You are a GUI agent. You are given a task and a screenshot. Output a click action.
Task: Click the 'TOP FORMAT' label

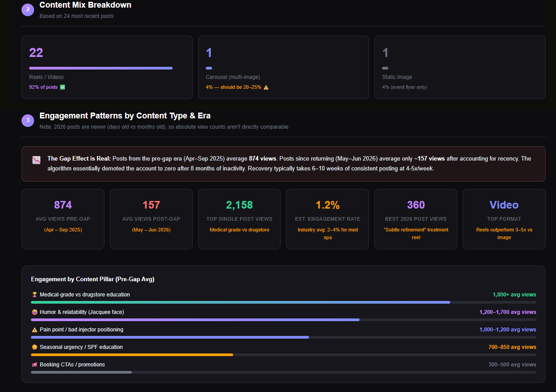(x=504, y=219)
